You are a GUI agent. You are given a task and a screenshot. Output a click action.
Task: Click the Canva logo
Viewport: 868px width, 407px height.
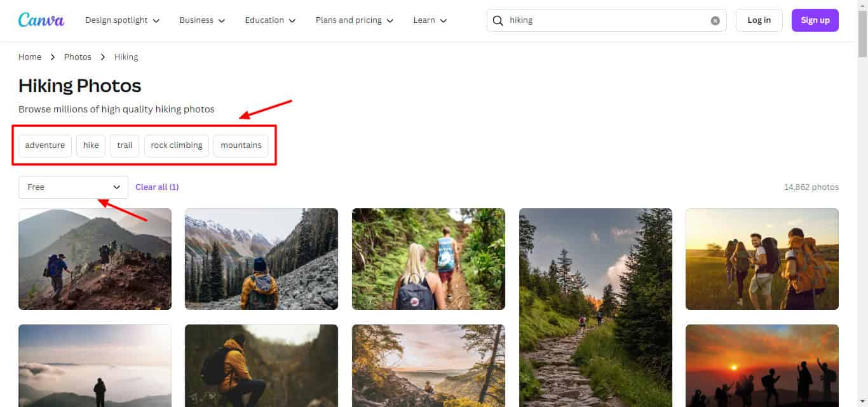41,20
